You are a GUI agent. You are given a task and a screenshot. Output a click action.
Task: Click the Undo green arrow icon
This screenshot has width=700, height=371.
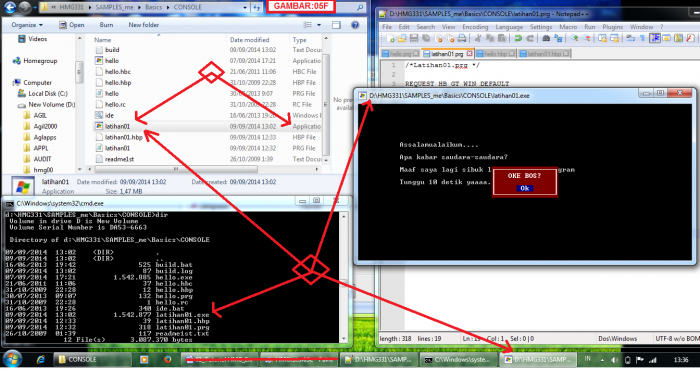pos(518,38)
